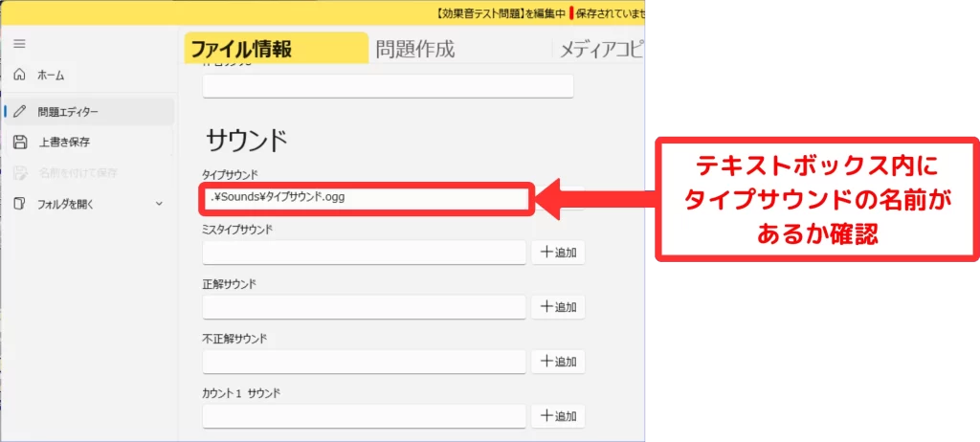The height and width of the screenshot is (442, 980).
Task: Add a sound file for 不正解サウンド
Action: coord(558,362)
